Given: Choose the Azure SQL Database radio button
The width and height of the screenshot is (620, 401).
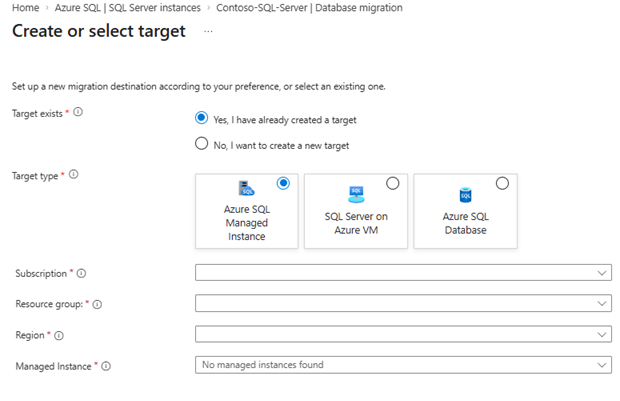Looking at the screenshot, I should [x=502, y=183].
